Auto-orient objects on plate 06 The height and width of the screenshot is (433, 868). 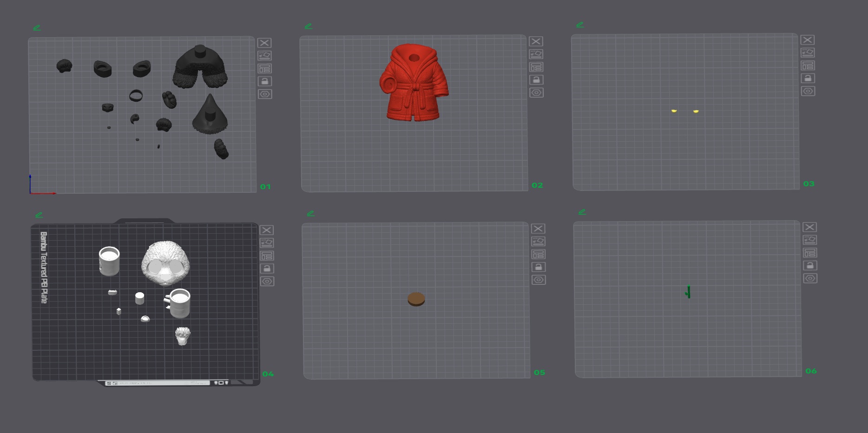point(809,240)
